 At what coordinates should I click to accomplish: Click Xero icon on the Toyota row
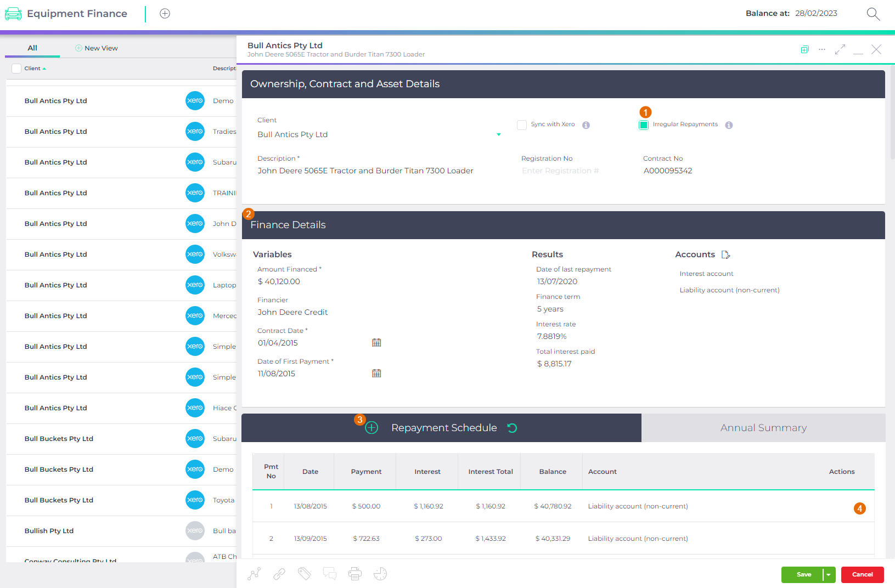tap(195, 500)
